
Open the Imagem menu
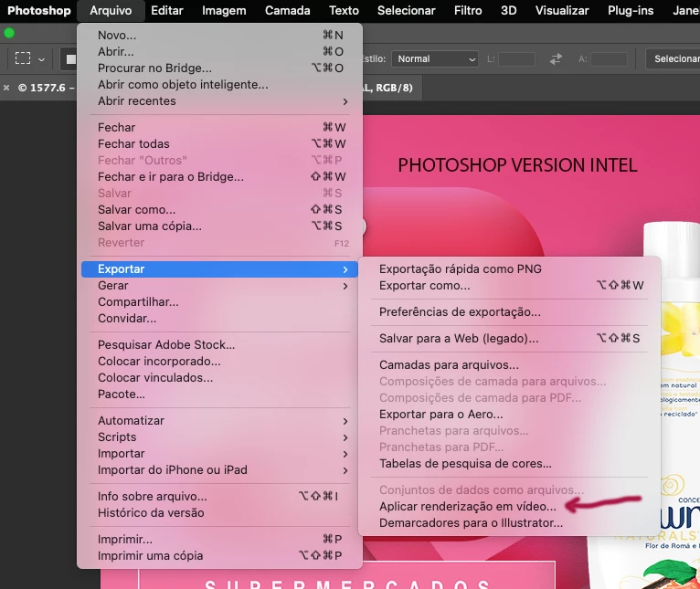[x=224, y=11]
